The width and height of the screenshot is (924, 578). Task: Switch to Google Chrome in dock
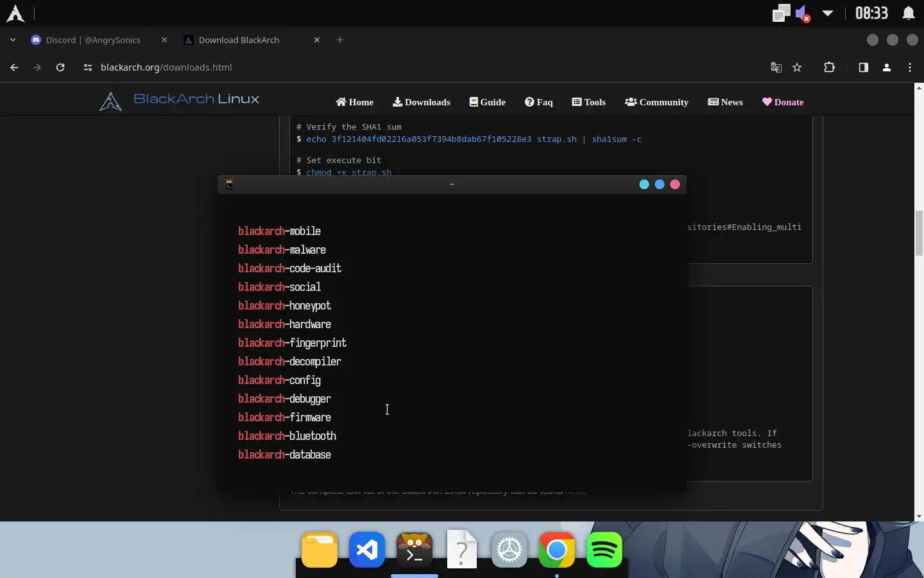coord(556,550)
